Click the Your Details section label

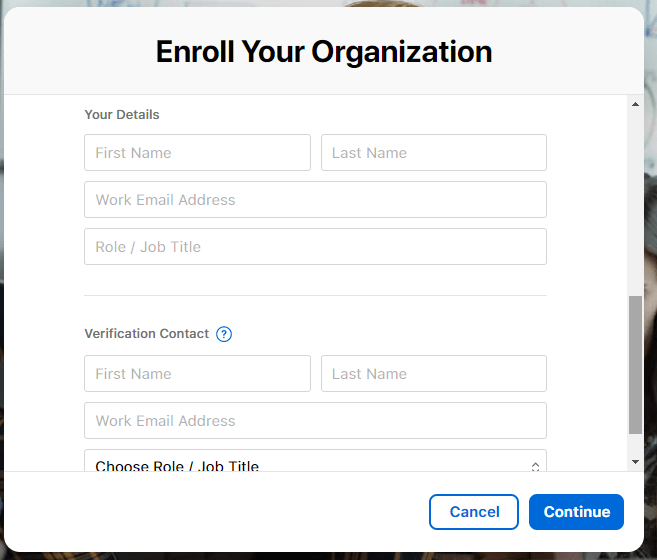[x=122, y=115]
